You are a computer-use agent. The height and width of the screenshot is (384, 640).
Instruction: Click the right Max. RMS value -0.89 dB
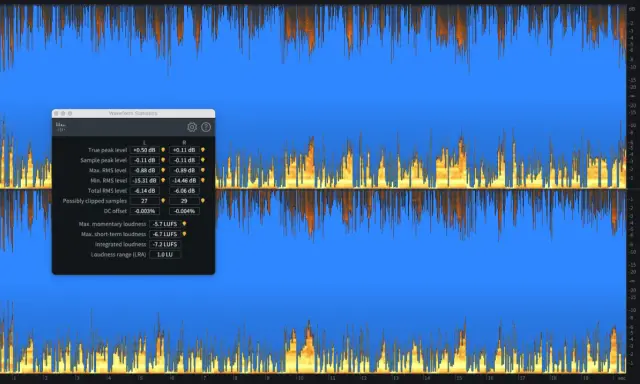click(x=184, y=170)
